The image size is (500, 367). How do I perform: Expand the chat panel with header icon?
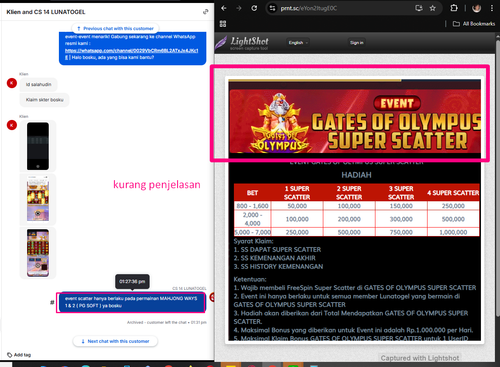tap(206, 12)
